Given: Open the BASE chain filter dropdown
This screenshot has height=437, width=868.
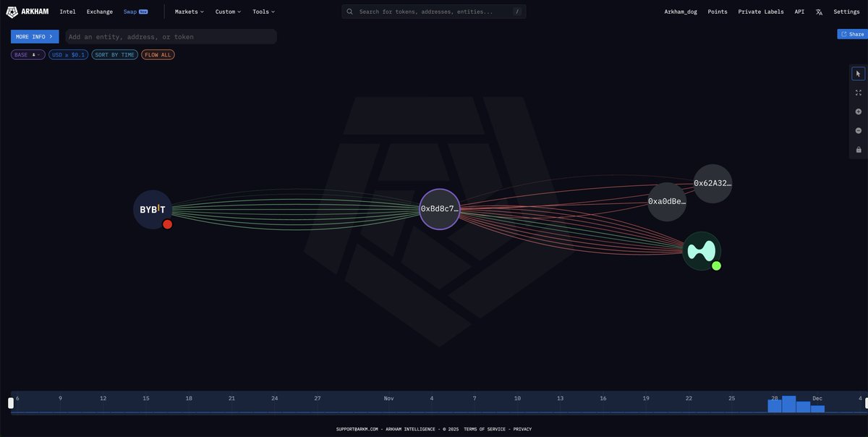Looking at the screenshot, I should (x=28, y=55).
